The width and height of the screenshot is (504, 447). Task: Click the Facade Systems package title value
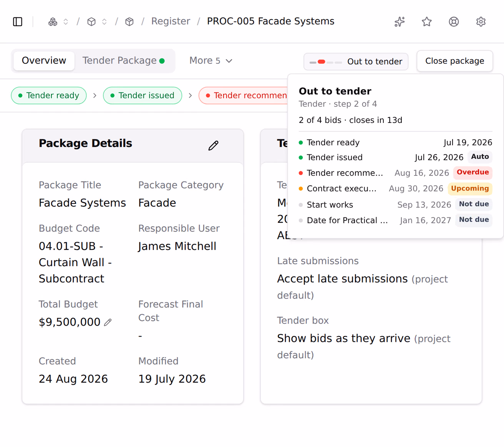click(x=82, y=203)
